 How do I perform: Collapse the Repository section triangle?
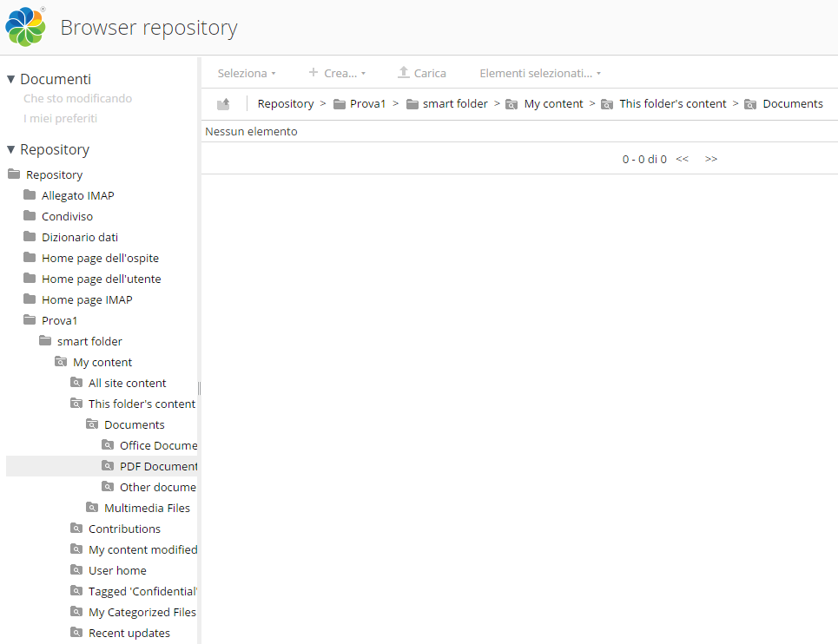[10, 150]
